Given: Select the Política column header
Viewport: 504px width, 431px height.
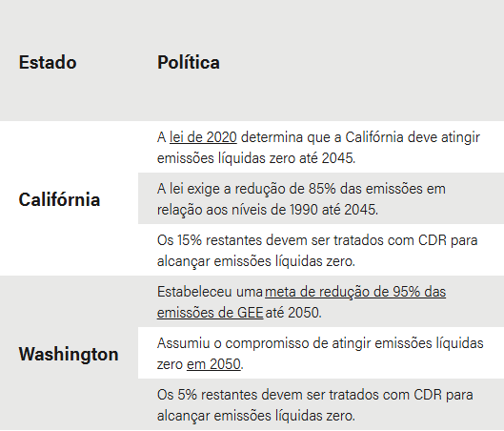Looking at the screenshot, I should point(189,62).
